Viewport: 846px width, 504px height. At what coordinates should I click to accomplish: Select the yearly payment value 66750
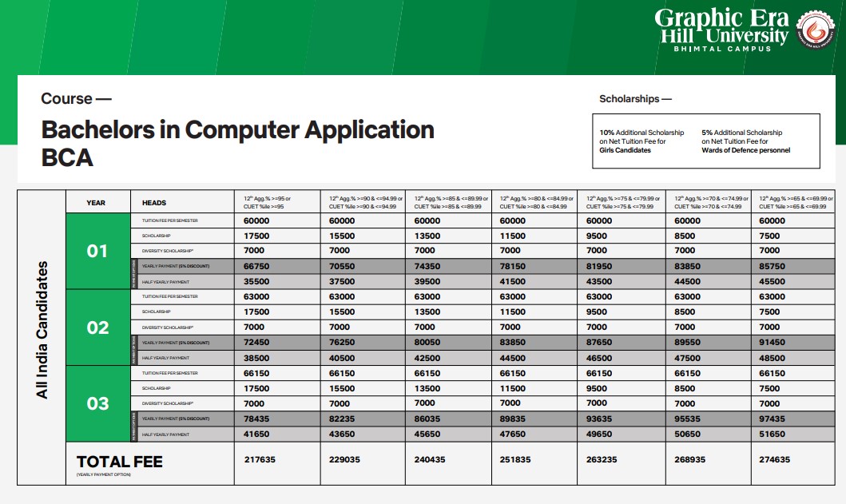256,266
